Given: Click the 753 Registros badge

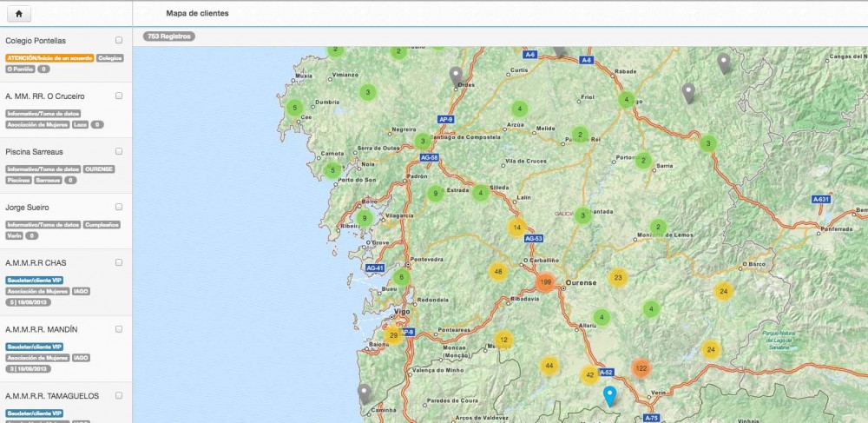Looking at the screenshot, I should [x=169, y=36].
